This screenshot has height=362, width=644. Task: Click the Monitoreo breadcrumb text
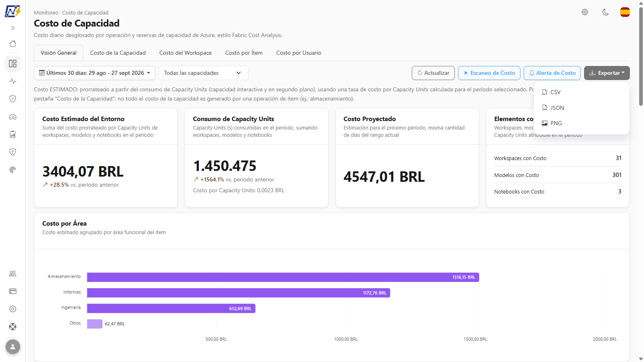tap(46, 13)
